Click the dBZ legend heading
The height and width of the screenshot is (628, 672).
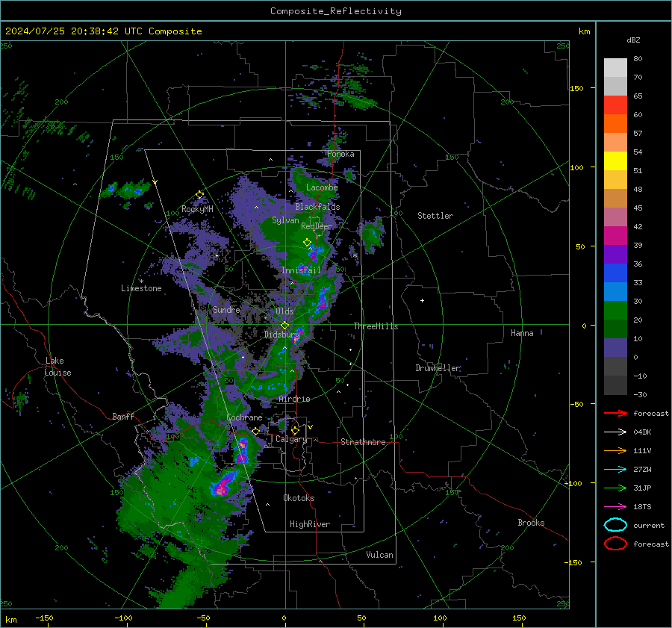(633, 40)
